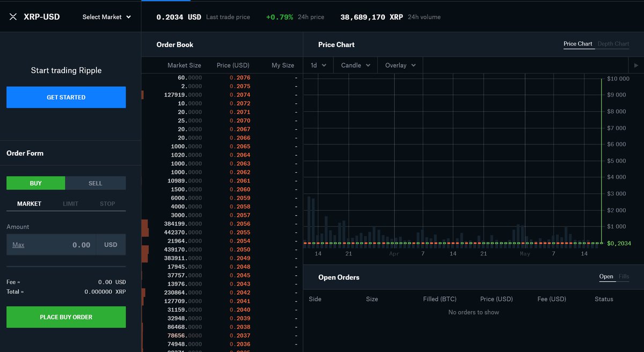Click the May date label on chart axis
Screen dimensions: 644x352
[x=524, y=254]
